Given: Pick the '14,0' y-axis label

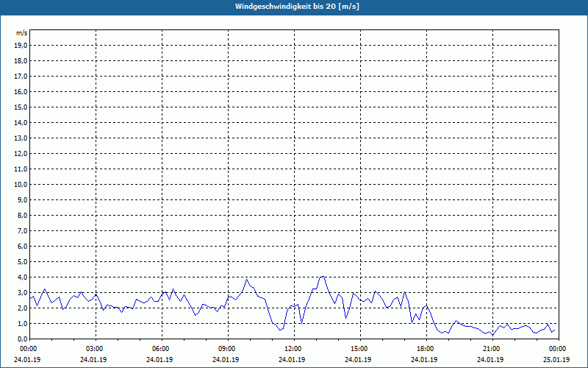Looking at the screenshot, I should coord(21,122).
